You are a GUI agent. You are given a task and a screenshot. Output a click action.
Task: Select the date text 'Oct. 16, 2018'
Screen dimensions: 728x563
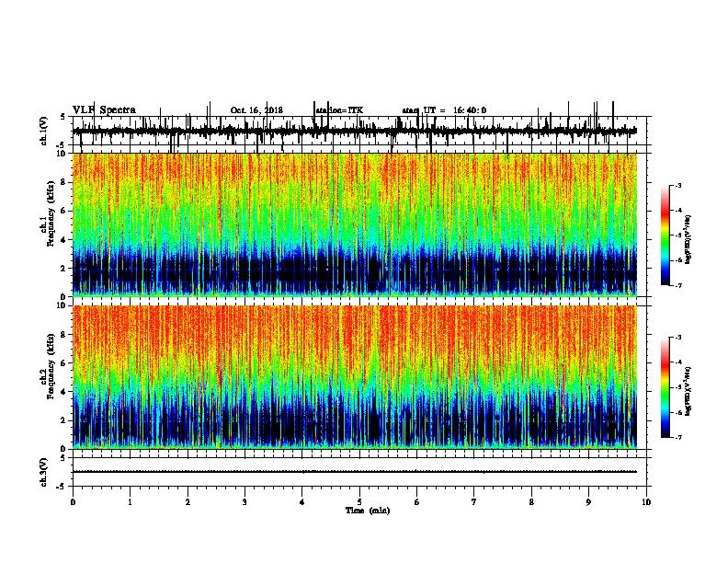tap(256, 110)
